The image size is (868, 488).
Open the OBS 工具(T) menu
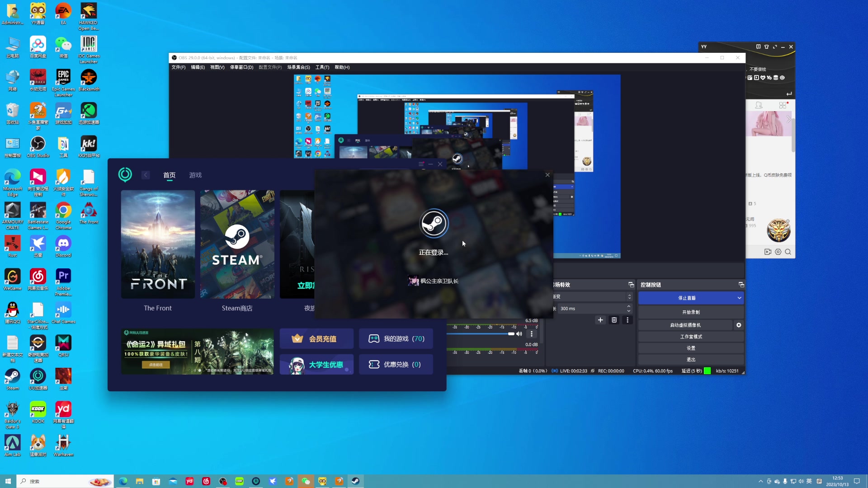(x=322, y=67)
